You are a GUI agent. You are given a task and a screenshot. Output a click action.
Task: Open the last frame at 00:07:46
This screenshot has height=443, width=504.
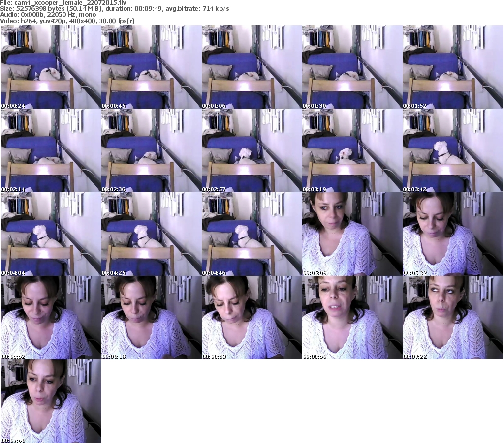click(x=51, y=401)
